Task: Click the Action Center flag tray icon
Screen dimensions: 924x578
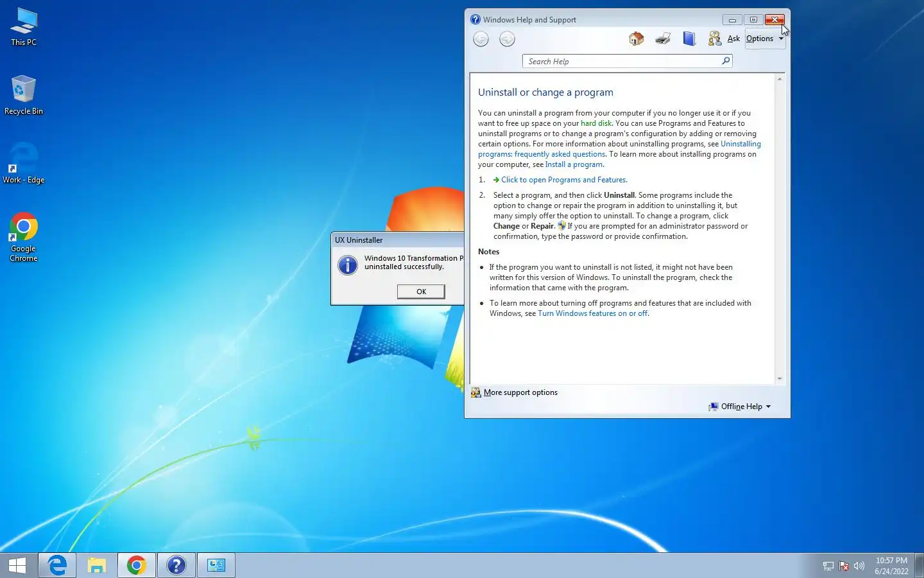Action: coord(844,566)
